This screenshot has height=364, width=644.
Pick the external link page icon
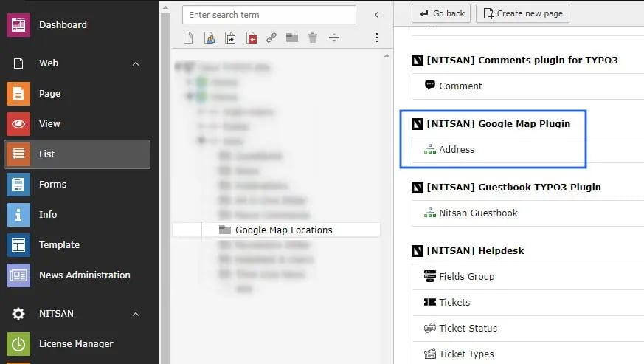pyautogui.click(x=271, y=38)
